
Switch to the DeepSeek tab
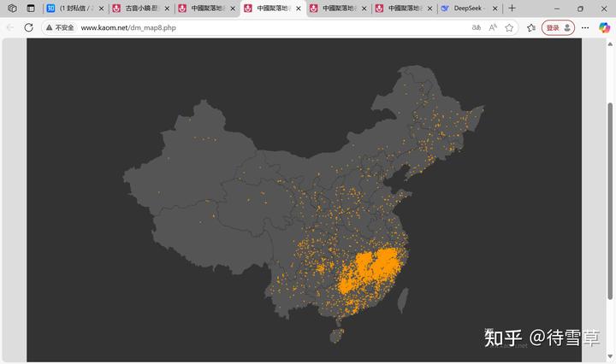coord(469,8)
